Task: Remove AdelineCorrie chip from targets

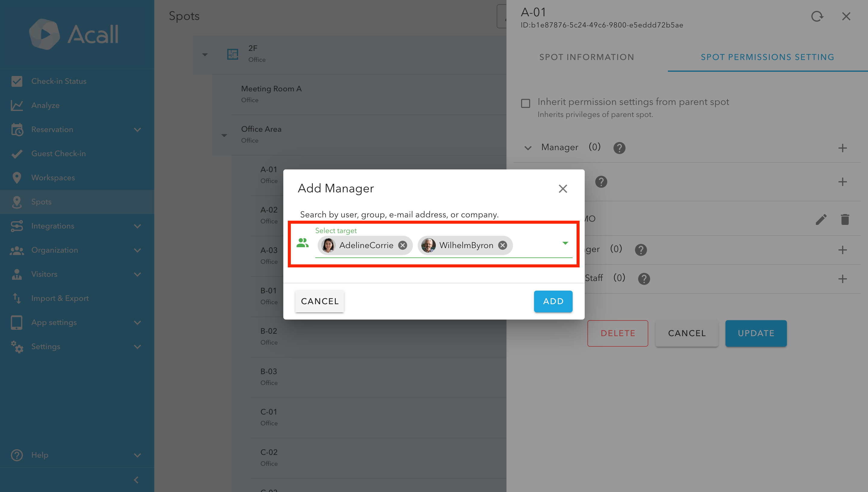Action: (x=402, y=245)
